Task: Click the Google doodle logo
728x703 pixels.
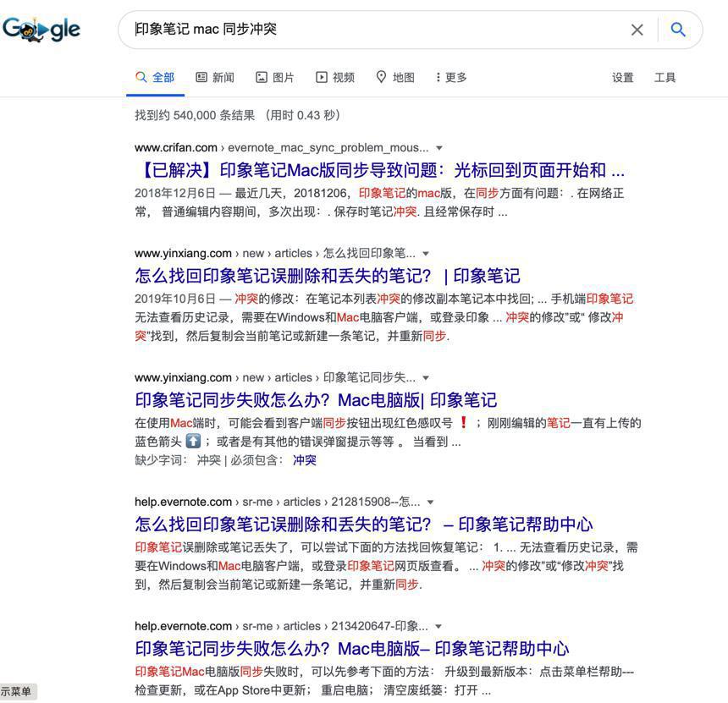Action: click(x=41, y=30)
